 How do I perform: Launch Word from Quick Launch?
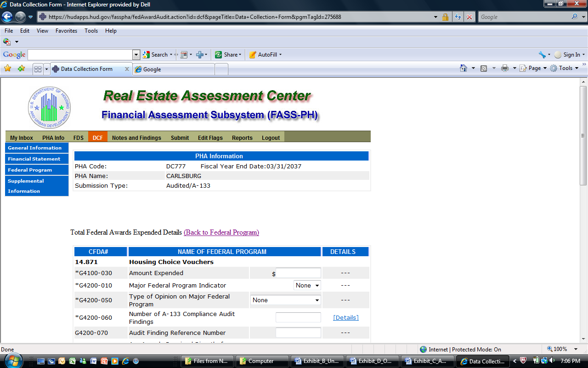[94, 361]
